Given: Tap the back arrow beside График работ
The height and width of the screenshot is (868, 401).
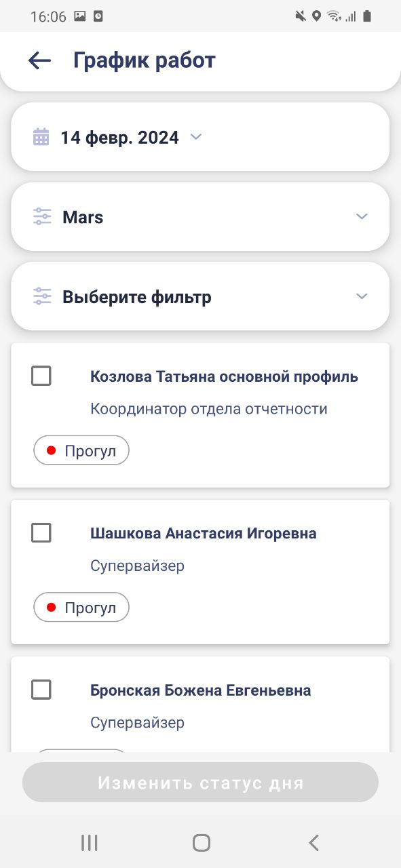Looking at the screenshot, I should point(39,60).
